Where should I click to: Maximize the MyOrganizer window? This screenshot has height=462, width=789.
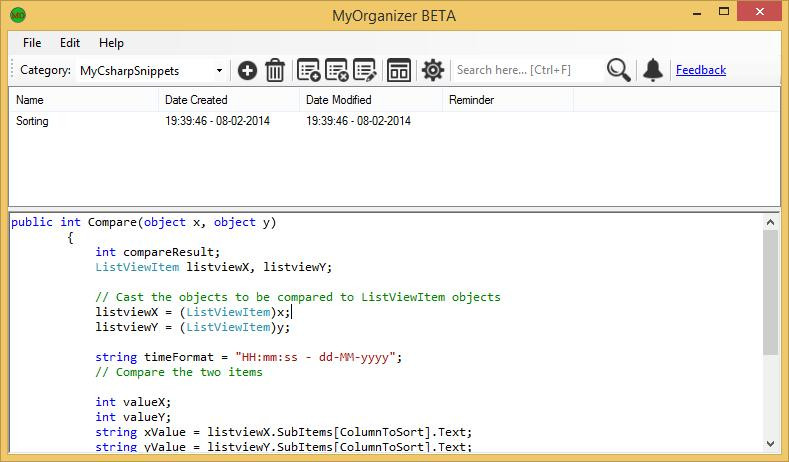[x=724, y=12]
